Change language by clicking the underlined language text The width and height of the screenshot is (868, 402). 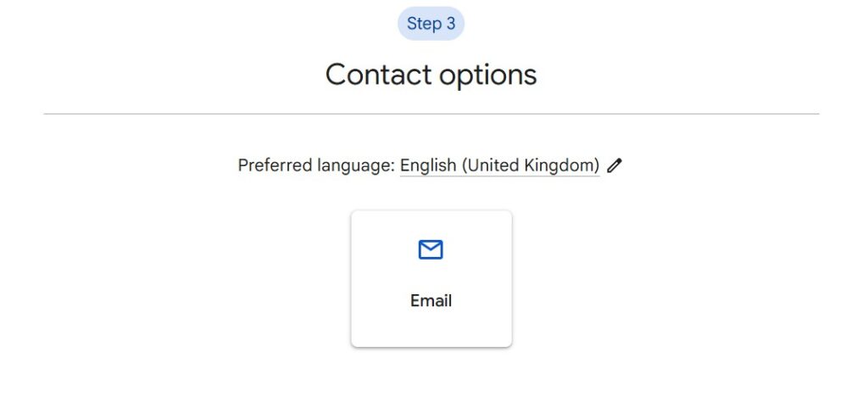point(499,165)
